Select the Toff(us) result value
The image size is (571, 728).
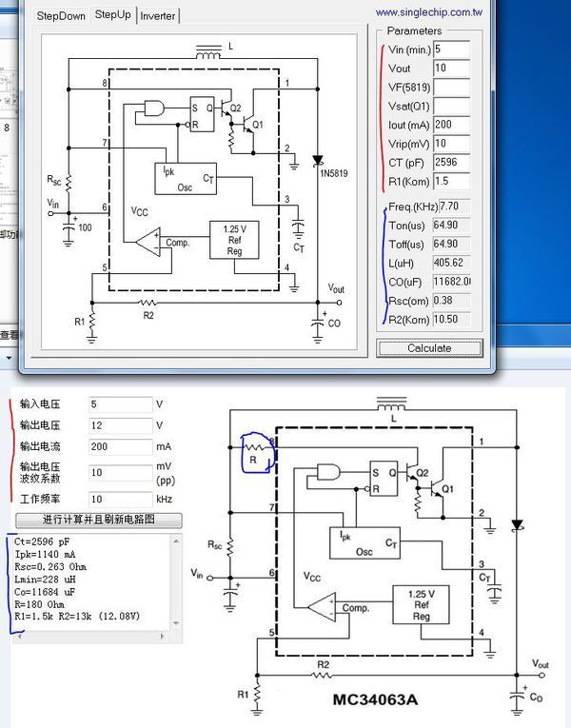point(451,244)
